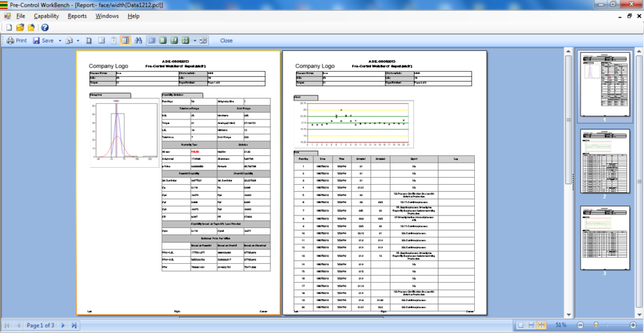The height and width of the screenshot is (333, 644).
Task: Open Help via the blue question-mark icon
Action: 45,28
